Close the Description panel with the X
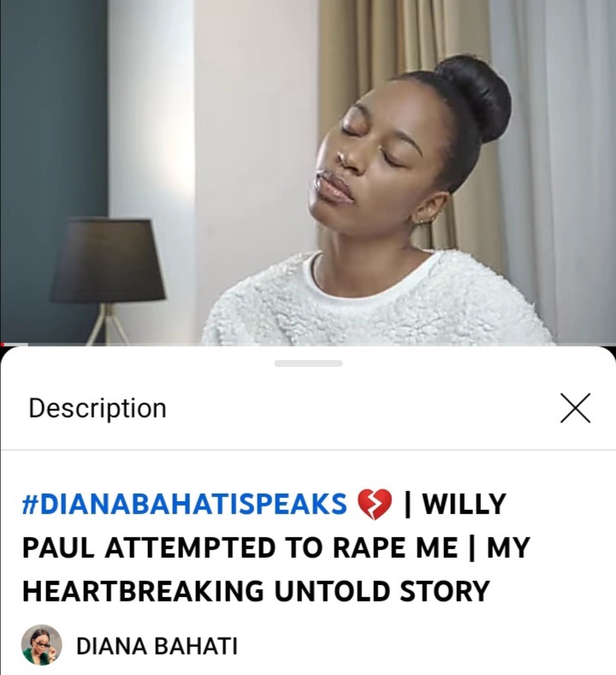Viewport: 616px width, 675px height. click(x=576, y=408)
